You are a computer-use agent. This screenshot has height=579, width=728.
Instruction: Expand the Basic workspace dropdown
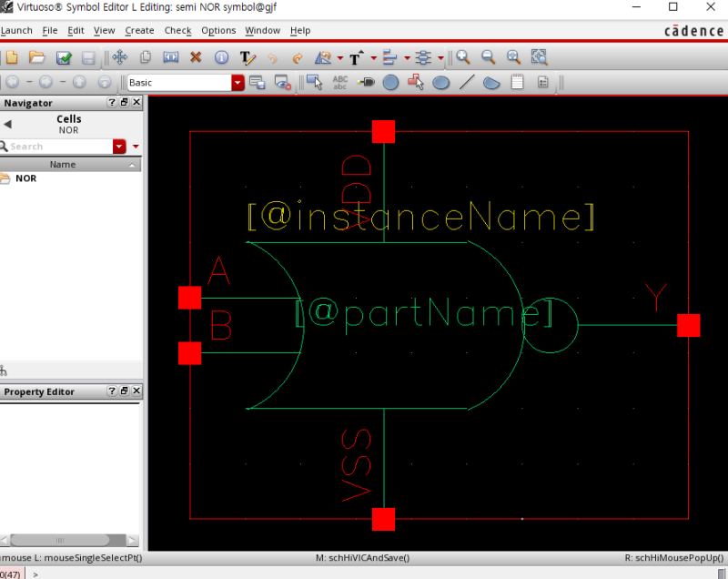click(238, 82)
